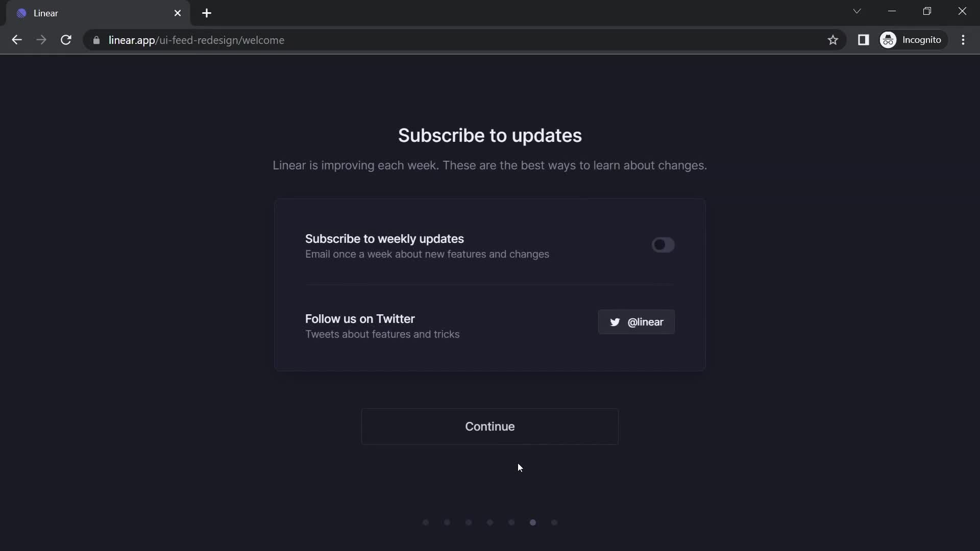Click the sixth onboarding progress dot

pos(532,522)
